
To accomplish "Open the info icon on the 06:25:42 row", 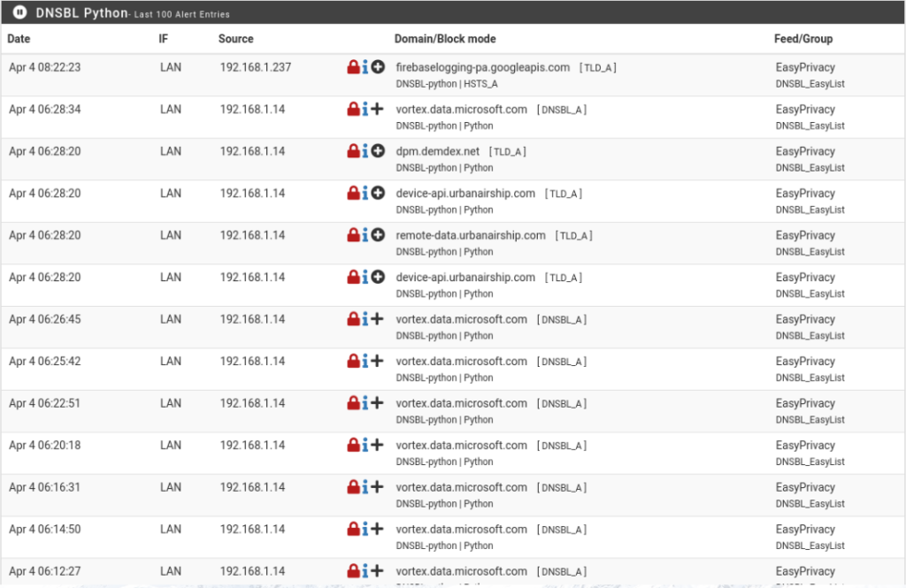I will [x=365, y=361].
